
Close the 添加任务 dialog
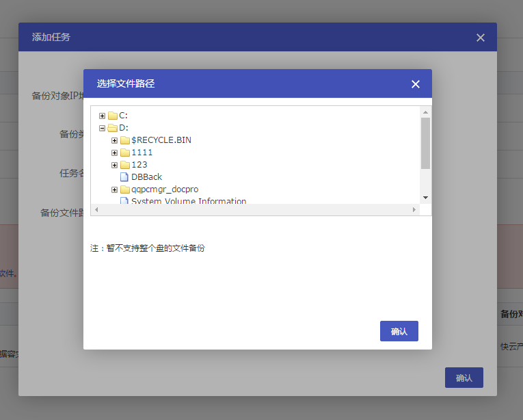coord(481,38)
